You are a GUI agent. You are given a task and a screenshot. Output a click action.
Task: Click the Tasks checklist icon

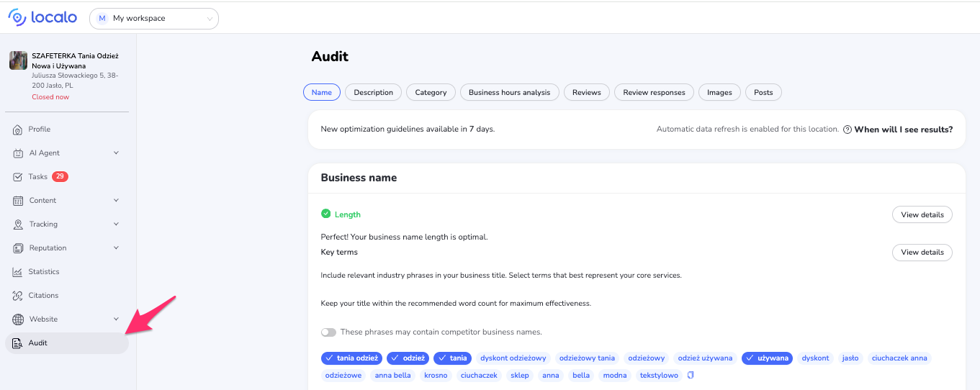[x=18, y=177]
